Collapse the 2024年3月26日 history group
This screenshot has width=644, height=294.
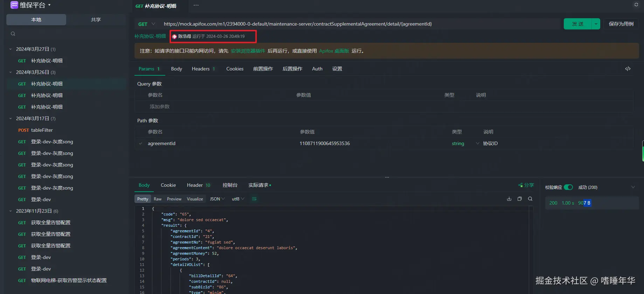11,72
